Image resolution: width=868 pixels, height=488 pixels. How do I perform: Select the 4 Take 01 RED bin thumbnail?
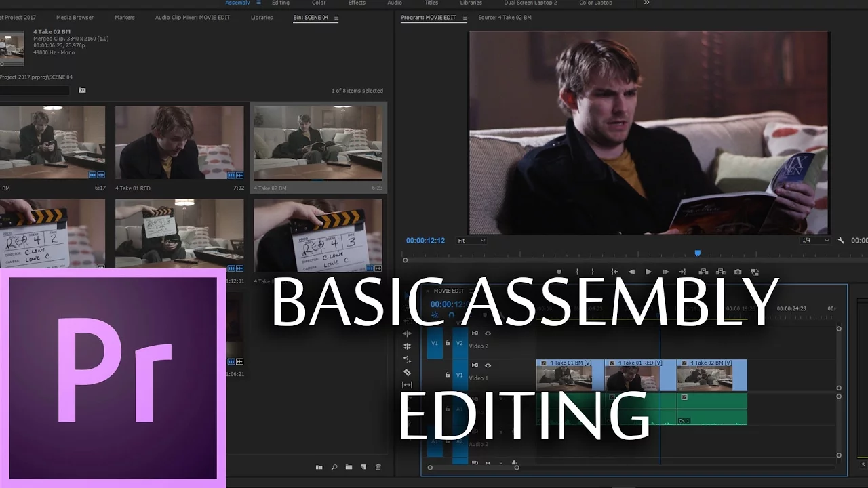(x=179, y=142)
